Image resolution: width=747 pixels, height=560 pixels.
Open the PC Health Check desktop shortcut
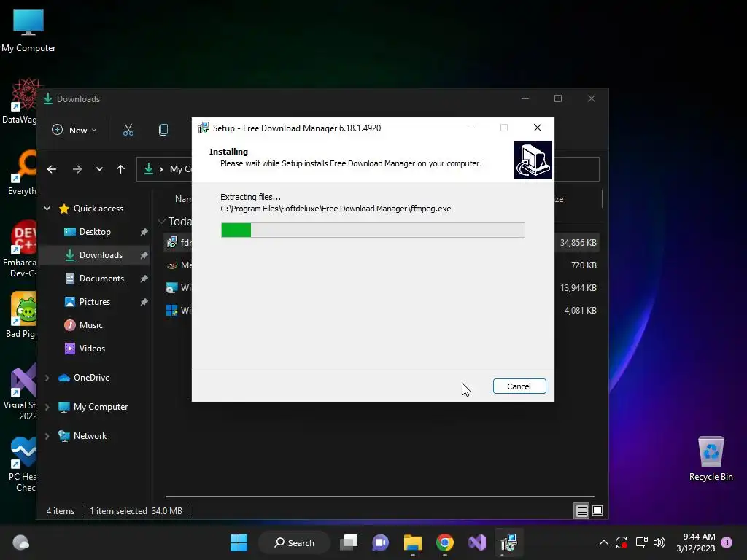coord(22,464)
